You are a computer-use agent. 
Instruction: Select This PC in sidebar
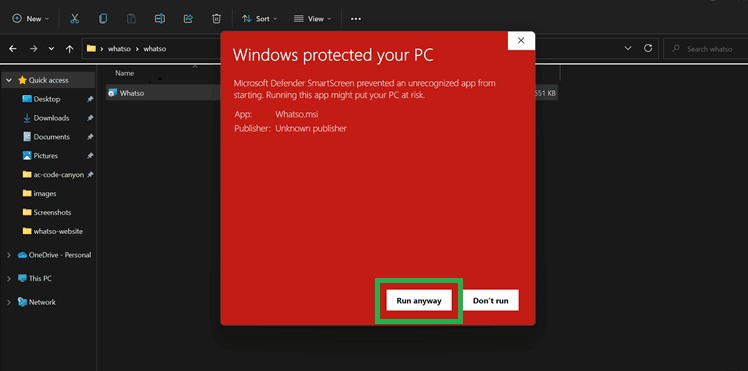pos(40,278)
